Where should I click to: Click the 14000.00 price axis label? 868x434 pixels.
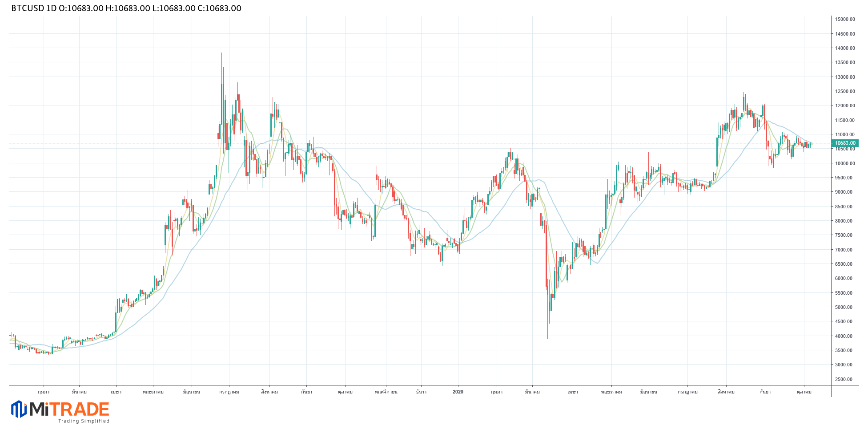[x=845, y=49]
